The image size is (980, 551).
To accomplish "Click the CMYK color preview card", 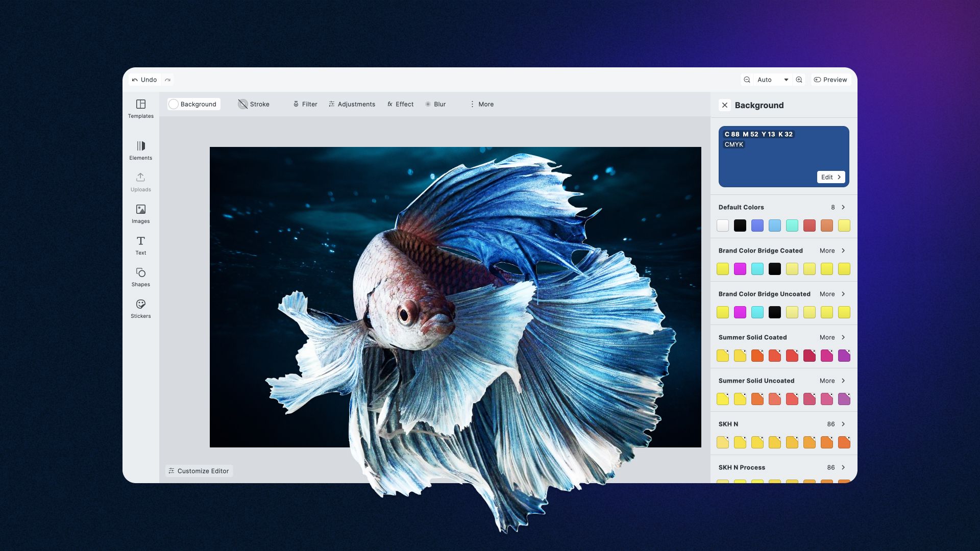I will [784, 157].
